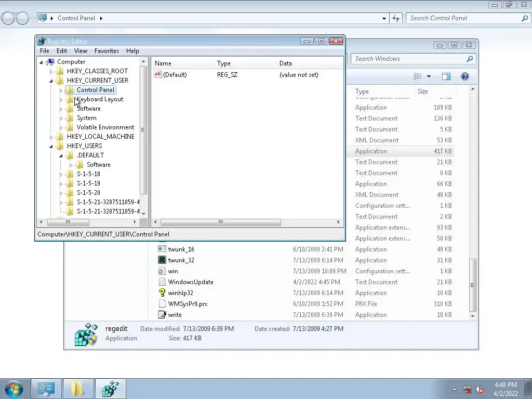This screenshot has height=399, width=532.
Task: Click the Control Panel taskbar button
Action: point(46,389)
